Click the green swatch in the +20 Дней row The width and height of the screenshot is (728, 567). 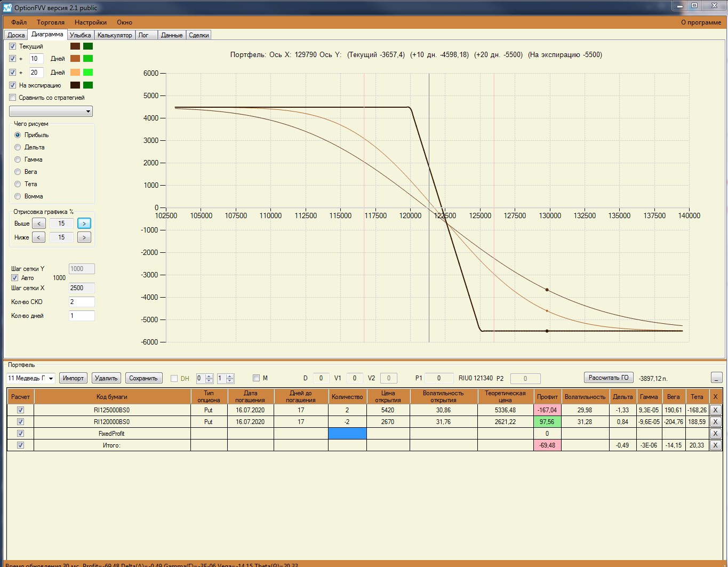(x=88, y=73)
